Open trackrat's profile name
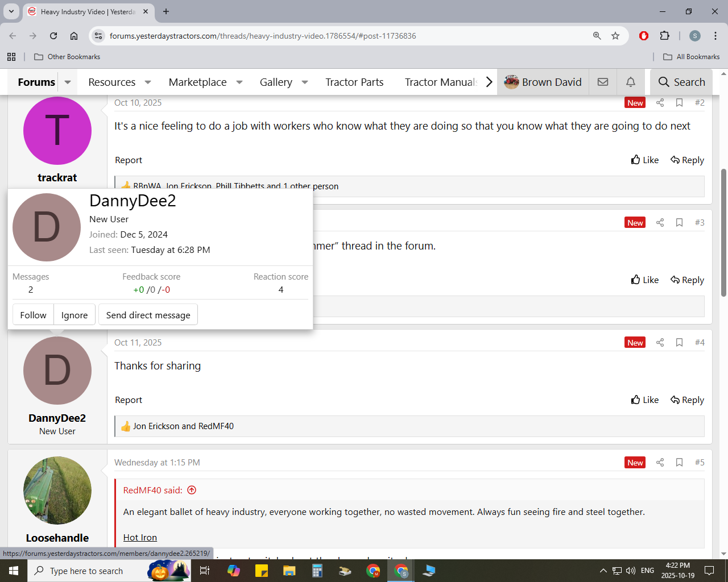The image size is (728, 582). pos(57,177)
